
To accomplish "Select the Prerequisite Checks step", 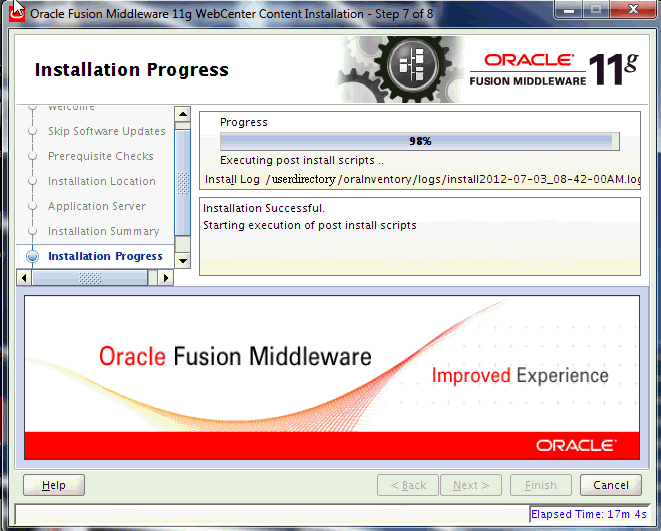I will coord(100,156).
